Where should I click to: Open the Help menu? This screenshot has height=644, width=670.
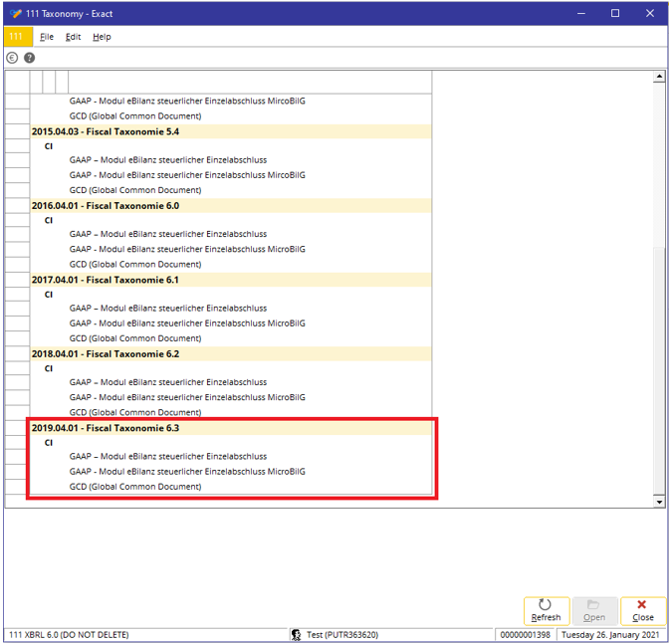pos(102,37)
